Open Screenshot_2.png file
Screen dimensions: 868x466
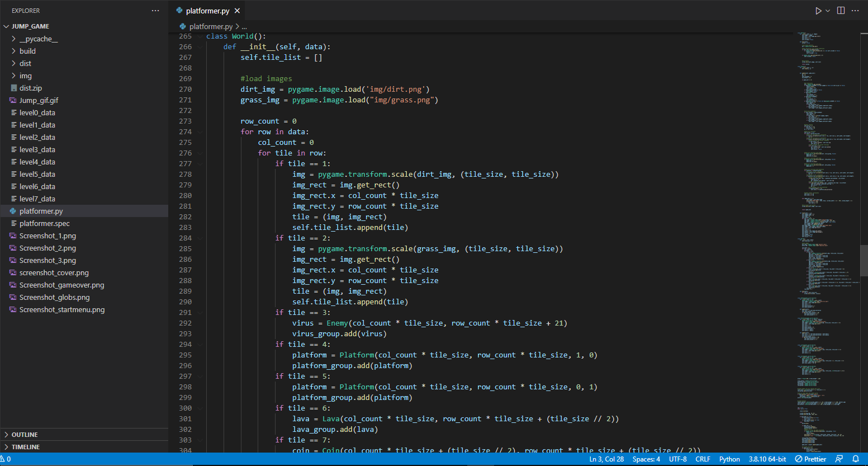click(48, 248)
